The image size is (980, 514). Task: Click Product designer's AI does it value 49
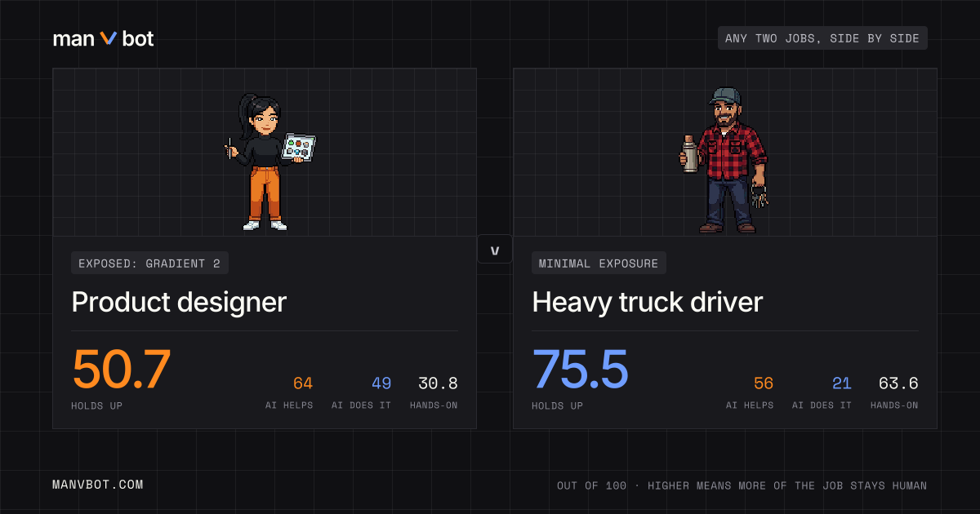coord(381,383)
